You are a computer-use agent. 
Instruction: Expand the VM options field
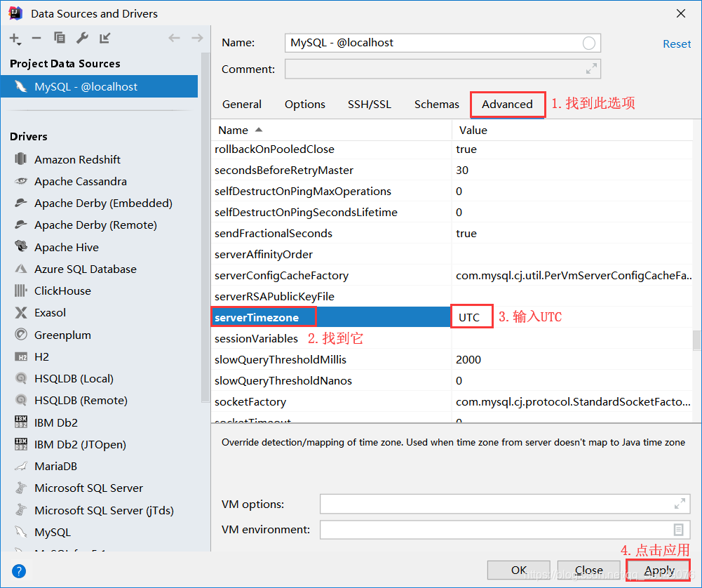click(x=680, y=504)
